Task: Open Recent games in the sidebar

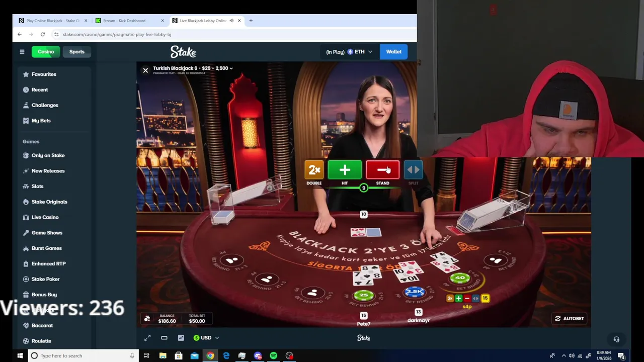Action: [40, 90]
